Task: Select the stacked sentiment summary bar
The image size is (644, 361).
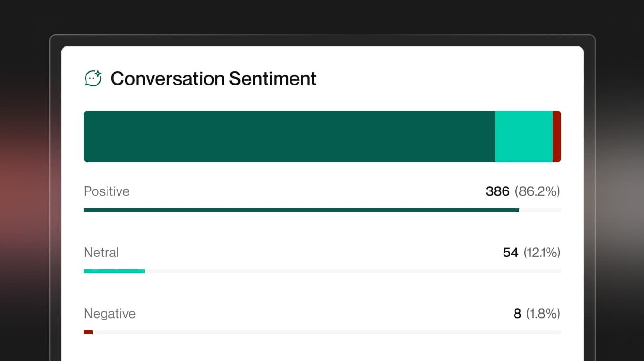Action: coord(322,136)
